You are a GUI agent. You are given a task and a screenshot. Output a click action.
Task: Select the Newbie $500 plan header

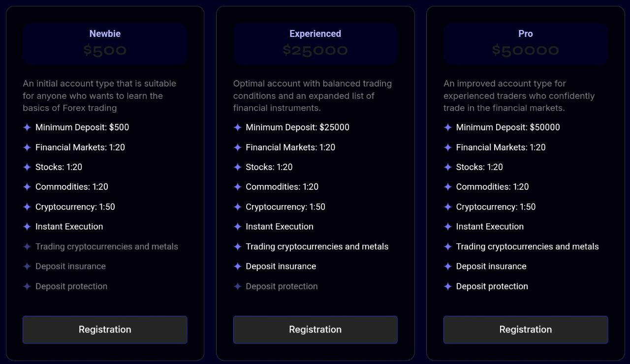(x=105, y=43)
